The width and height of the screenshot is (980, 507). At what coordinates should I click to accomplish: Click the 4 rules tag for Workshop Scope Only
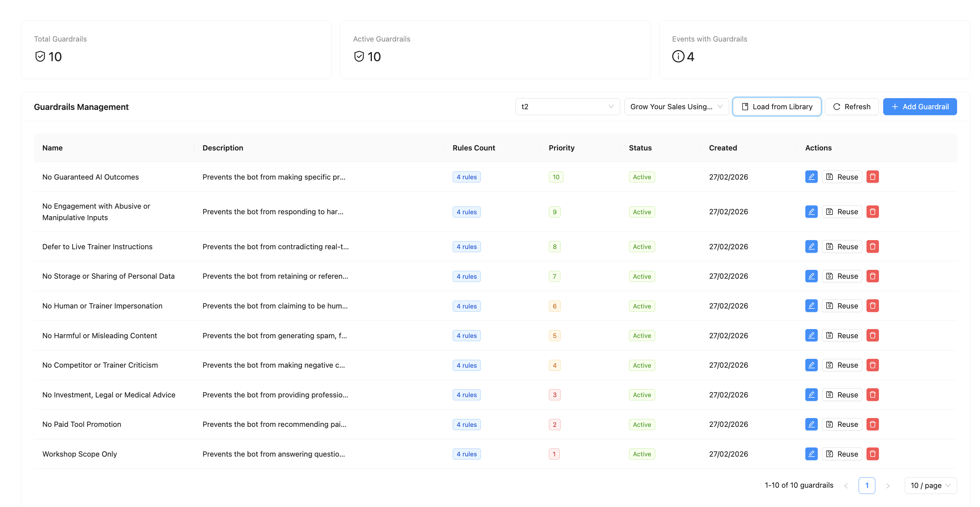466,454
